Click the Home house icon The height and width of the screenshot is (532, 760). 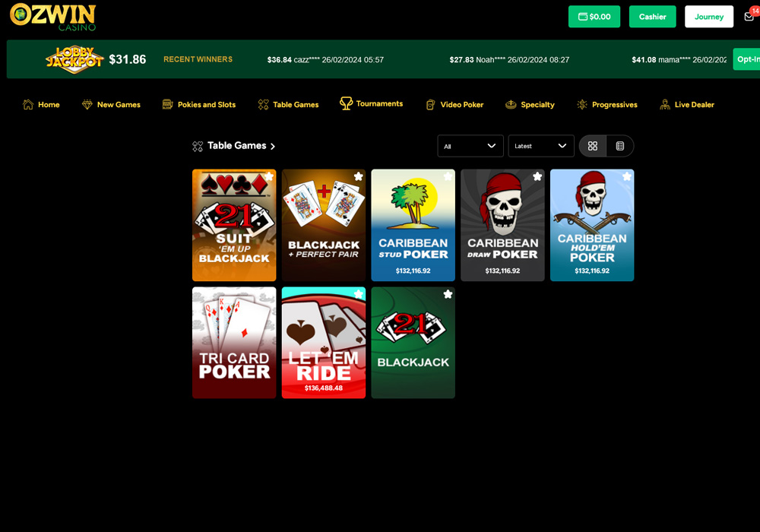click(x=28, y=105)
